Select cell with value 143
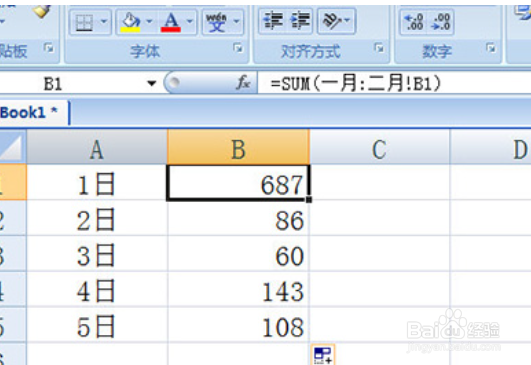This screenshot has height=365, width=531. [x=238, y=289]
